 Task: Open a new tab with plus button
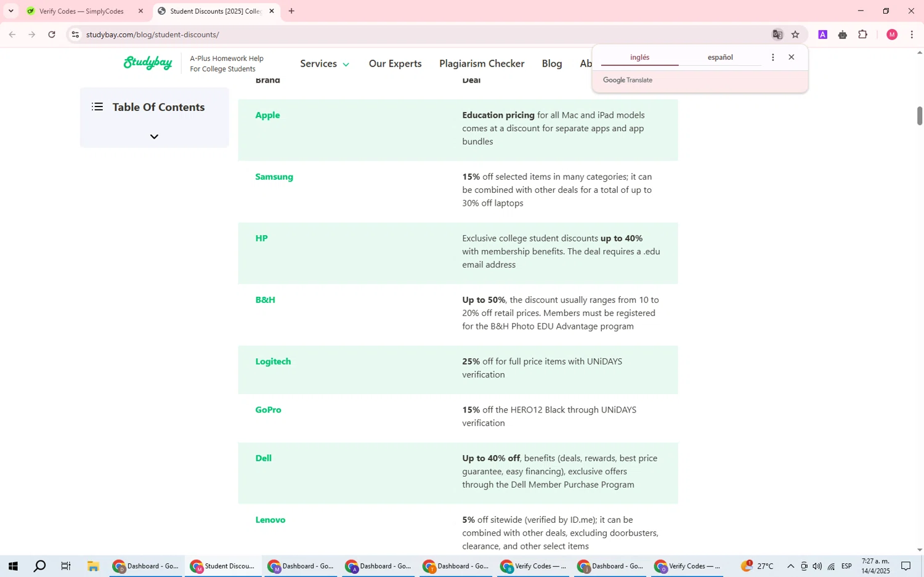(291, 11)
